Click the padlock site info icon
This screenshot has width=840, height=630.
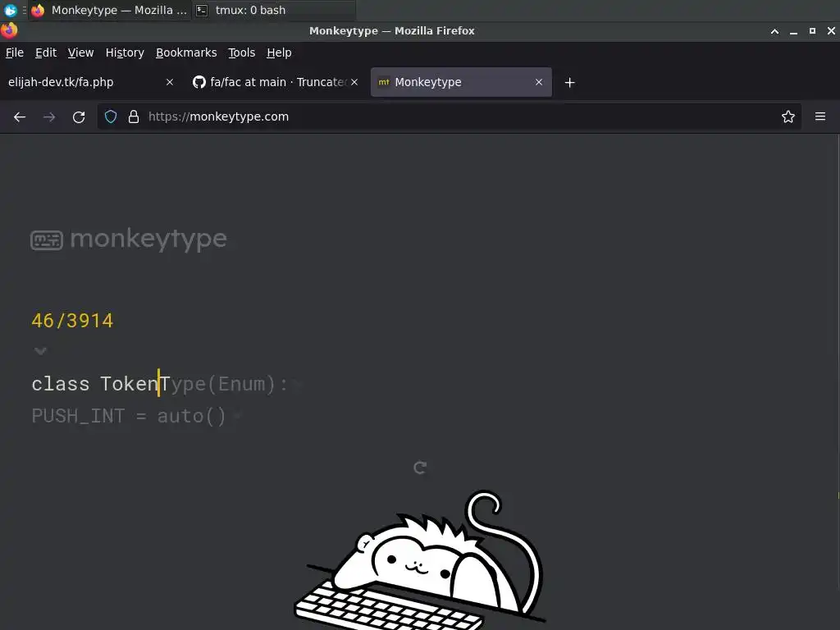[134, 116]
